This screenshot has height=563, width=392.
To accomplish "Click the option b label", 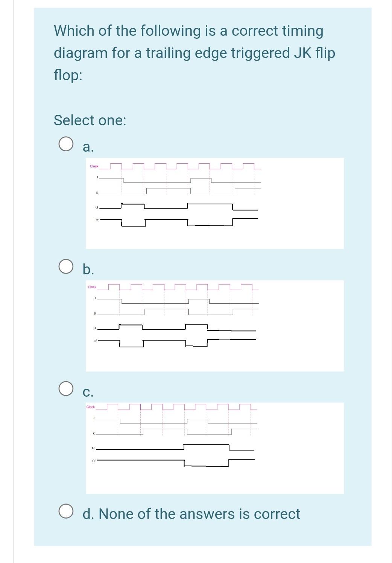I will pos(88,269).
